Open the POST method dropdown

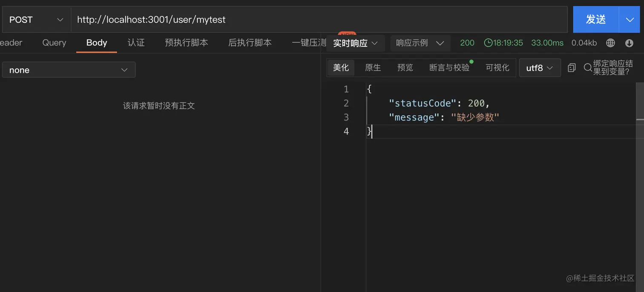pos(36,20)
